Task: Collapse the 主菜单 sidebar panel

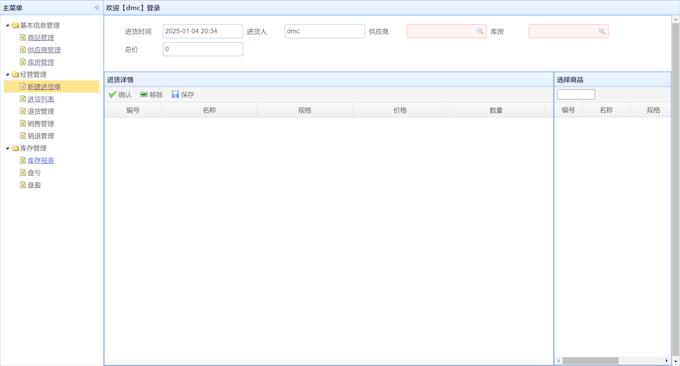Action: coord(97,8)
